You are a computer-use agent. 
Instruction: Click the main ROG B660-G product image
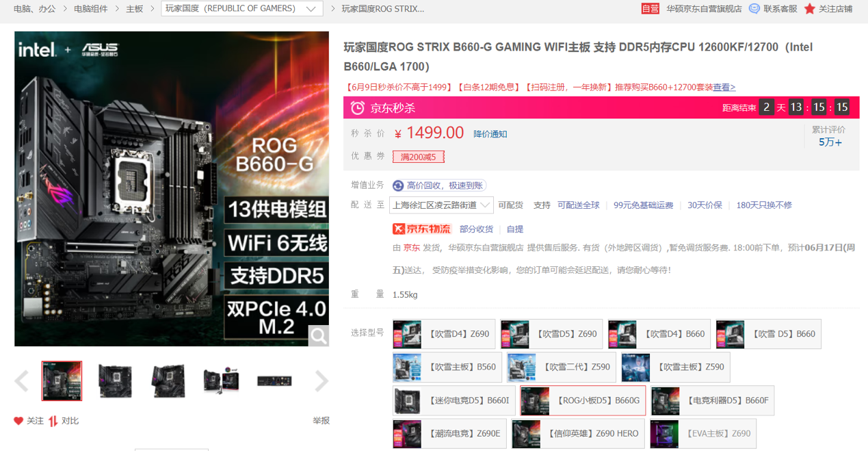(x=172, y=189)
